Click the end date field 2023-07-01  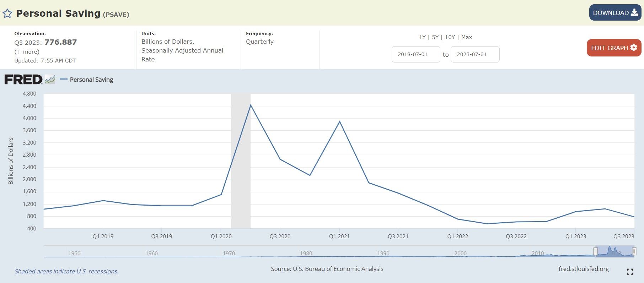[475, 54]
